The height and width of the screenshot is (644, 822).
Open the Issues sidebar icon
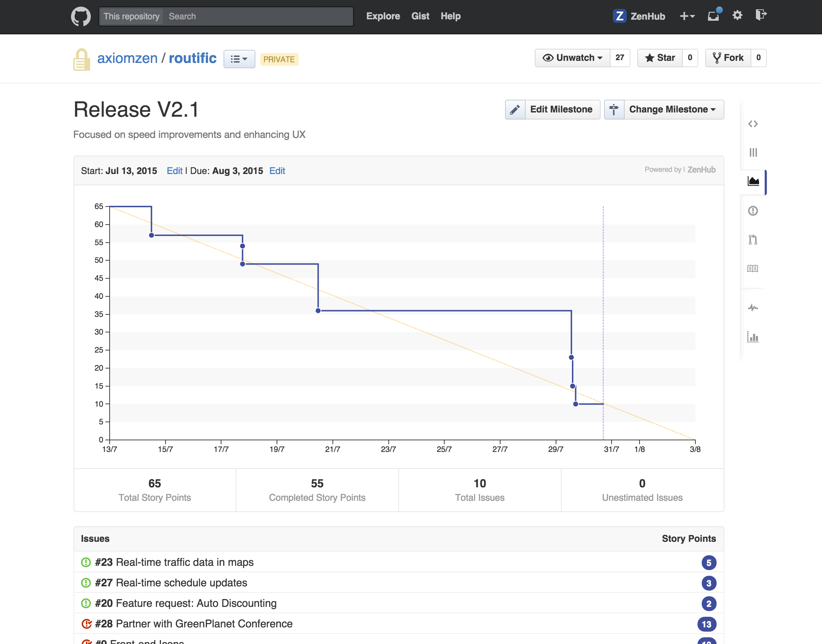[x=753, y=211]
